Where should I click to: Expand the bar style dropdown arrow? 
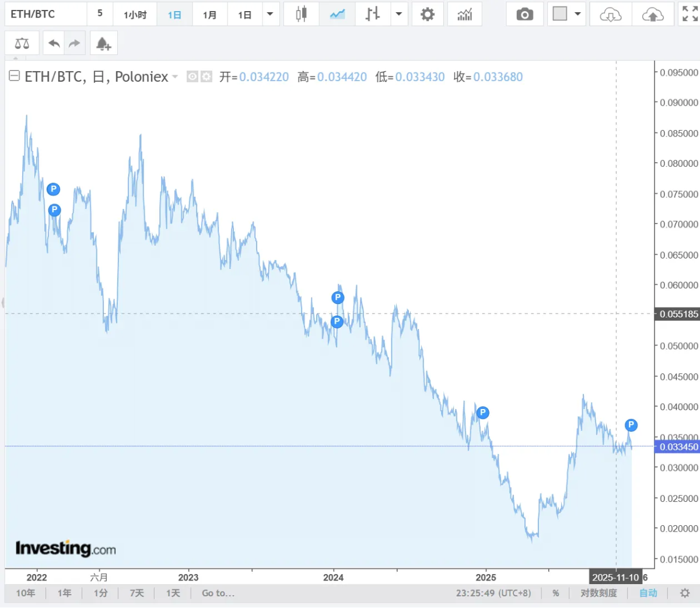(x=398, y=14)
